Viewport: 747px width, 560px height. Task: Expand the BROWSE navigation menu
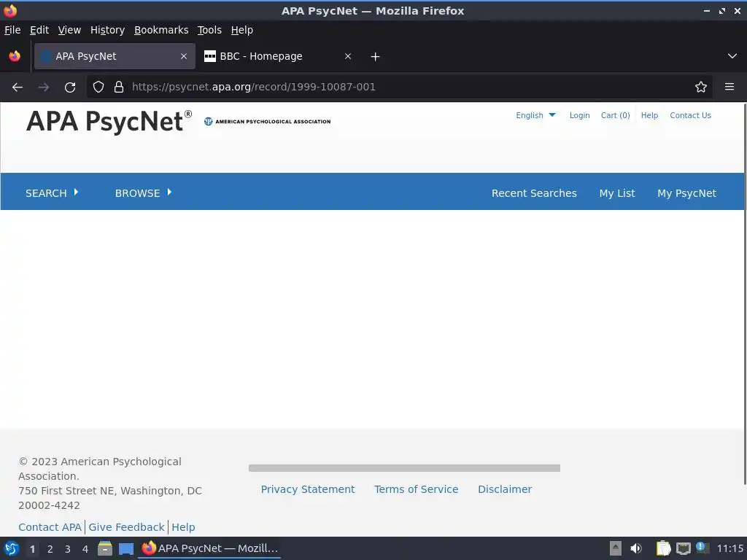(143, 192)
